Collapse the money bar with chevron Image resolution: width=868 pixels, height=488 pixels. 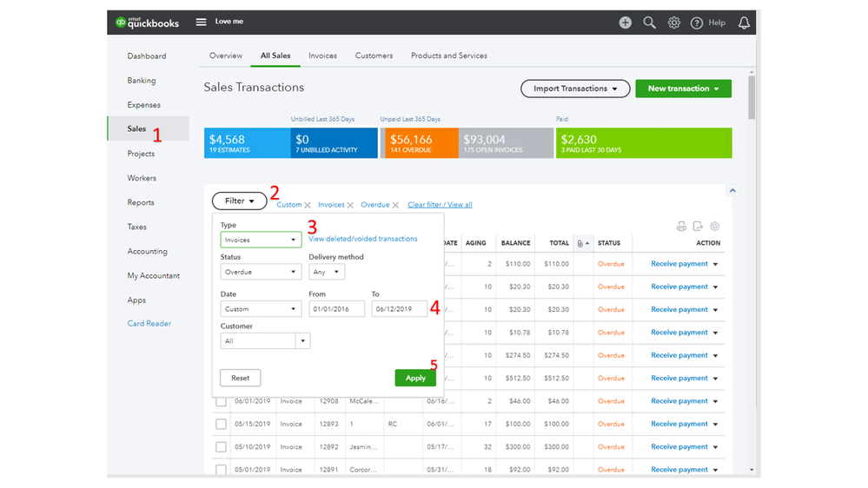click(732, 190)
